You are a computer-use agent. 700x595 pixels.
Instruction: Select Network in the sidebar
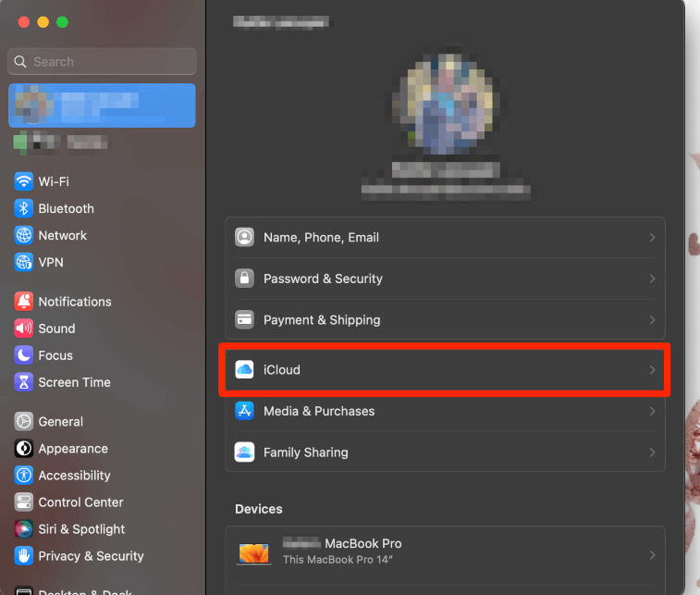(x=62, y=235)
